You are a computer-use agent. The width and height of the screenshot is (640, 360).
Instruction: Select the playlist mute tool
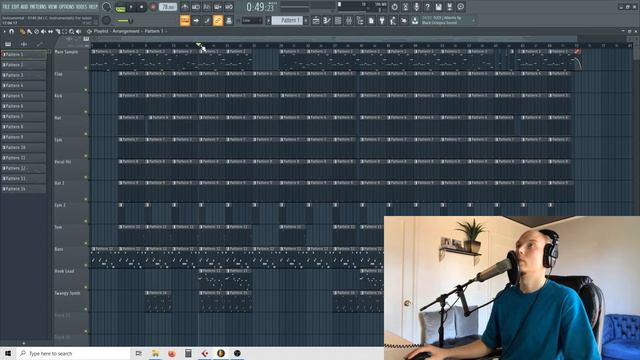click(43, 31)
